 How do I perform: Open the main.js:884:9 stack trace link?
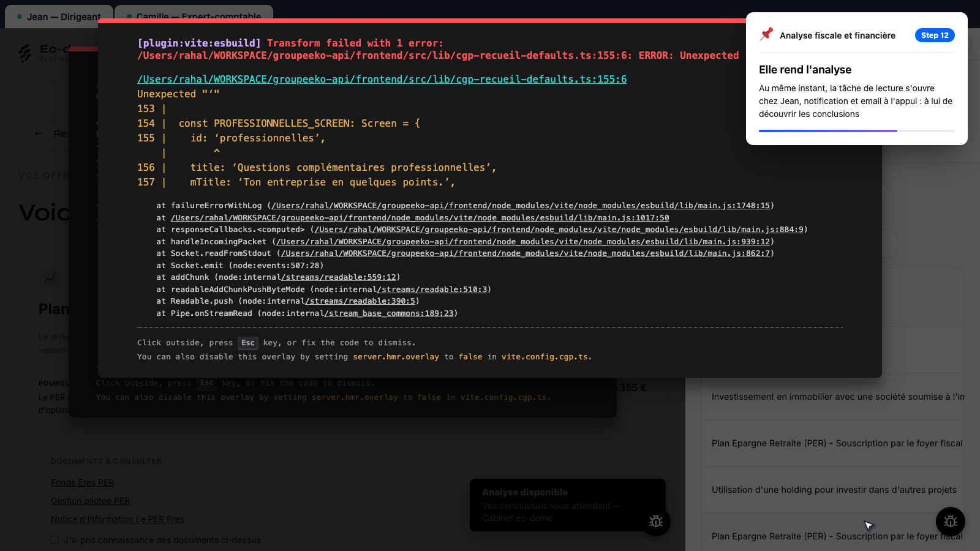point(559,230)
